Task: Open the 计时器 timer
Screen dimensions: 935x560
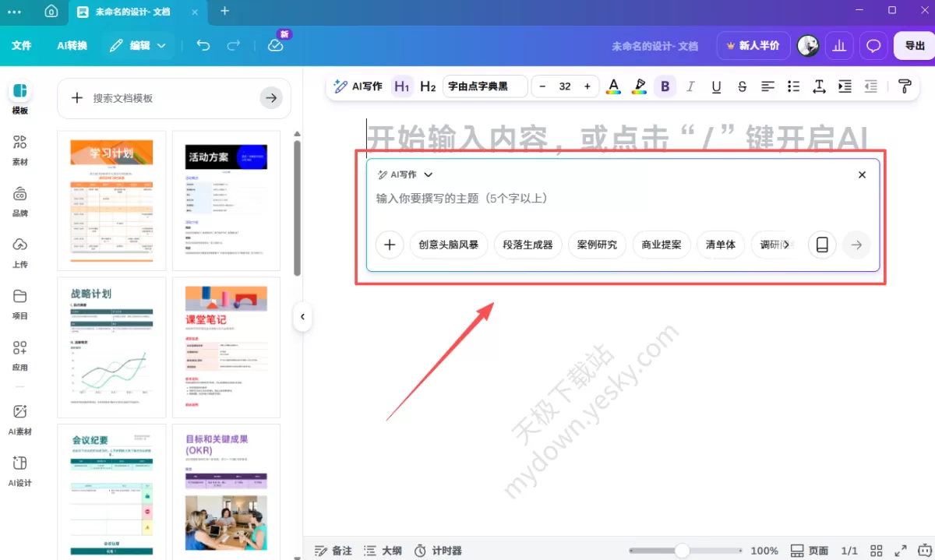Action: pyautogui.click(x=437, y=551)
